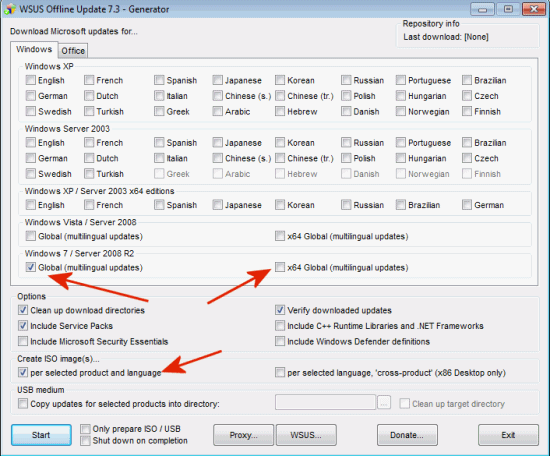
Task: Check Only prepare ISO / USB
Action: (85, 429)
